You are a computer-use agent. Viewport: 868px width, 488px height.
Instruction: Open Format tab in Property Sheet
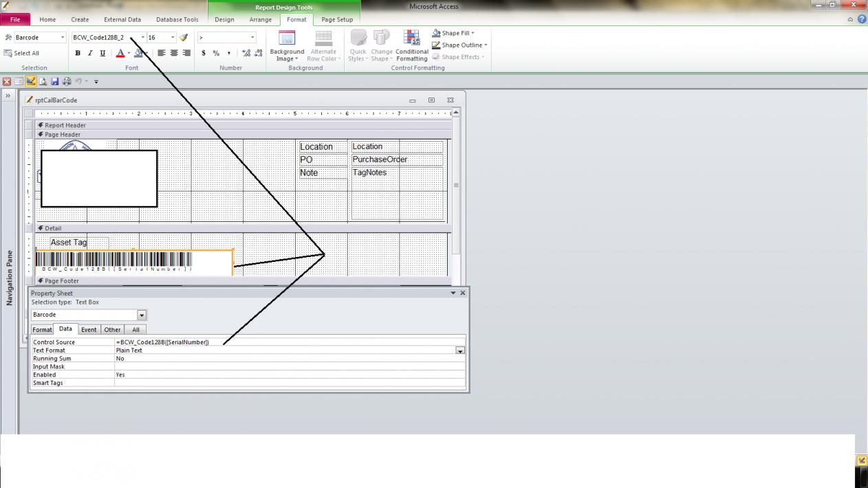pyautogui.click(x=42, y=329)
